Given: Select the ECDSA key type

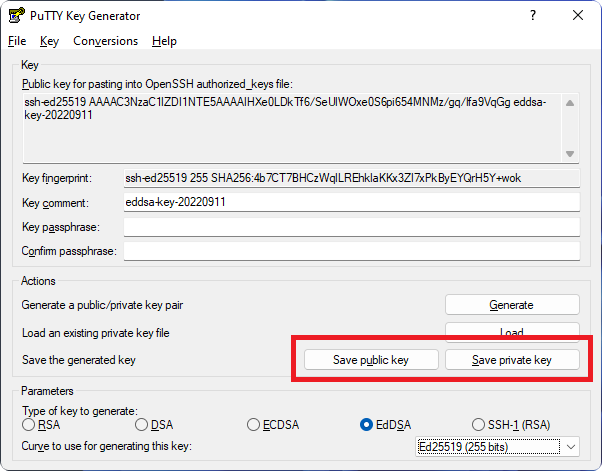Looking at the screenshot, I should tap(273, 425).
